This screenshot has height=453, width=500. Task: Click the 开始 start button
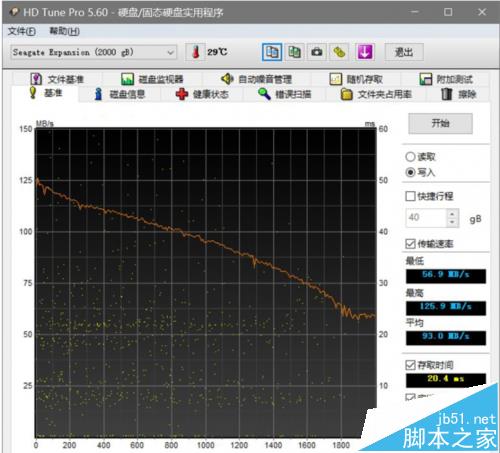click(x=440, y=123)
